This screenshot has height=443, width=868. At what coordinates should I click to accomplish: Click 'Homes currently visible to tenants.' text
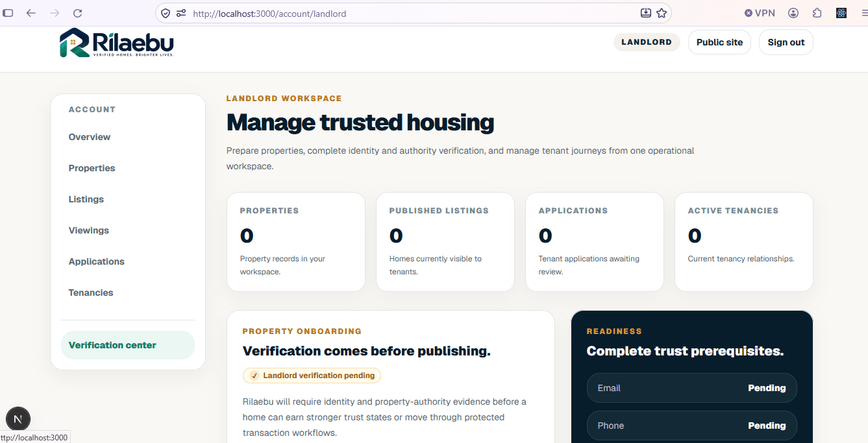pos(436,265)
